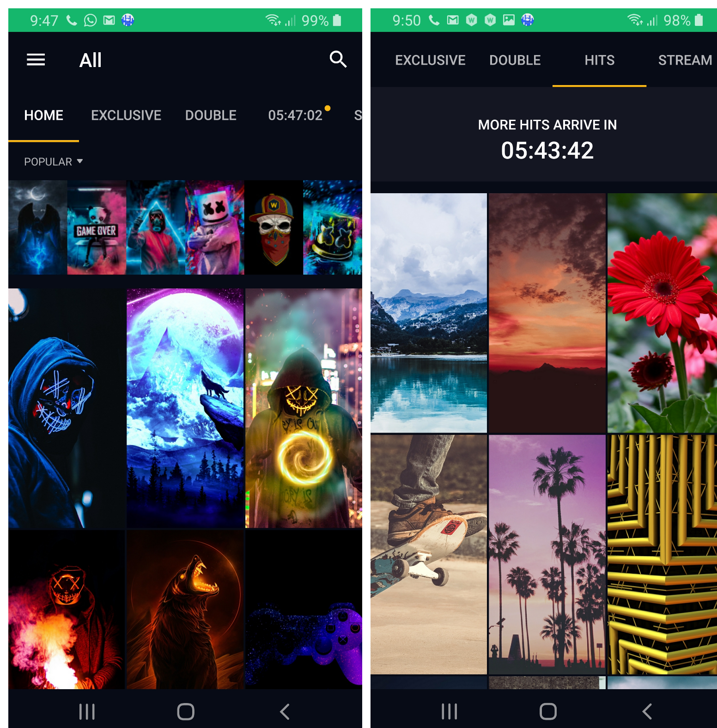Tap the All title text
Viewport: 717px width, 728px height.
[91, 60]
